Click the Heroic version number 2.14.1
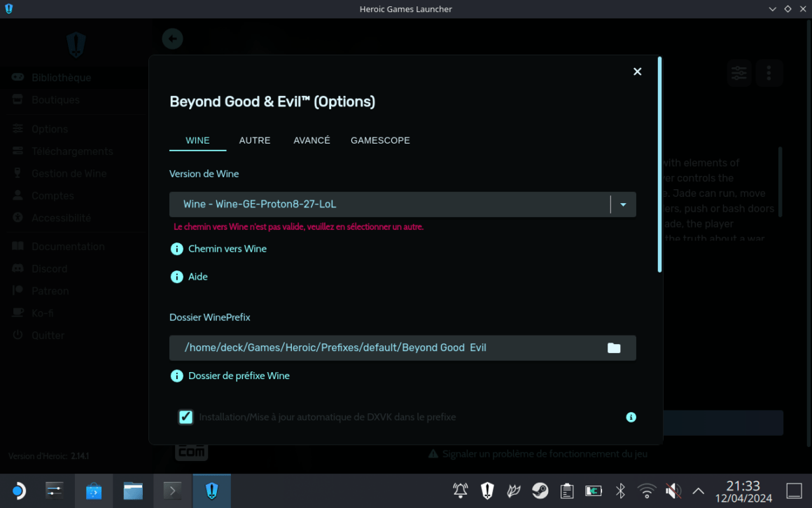This screenshot has width=812, height=508. point(80,456)
